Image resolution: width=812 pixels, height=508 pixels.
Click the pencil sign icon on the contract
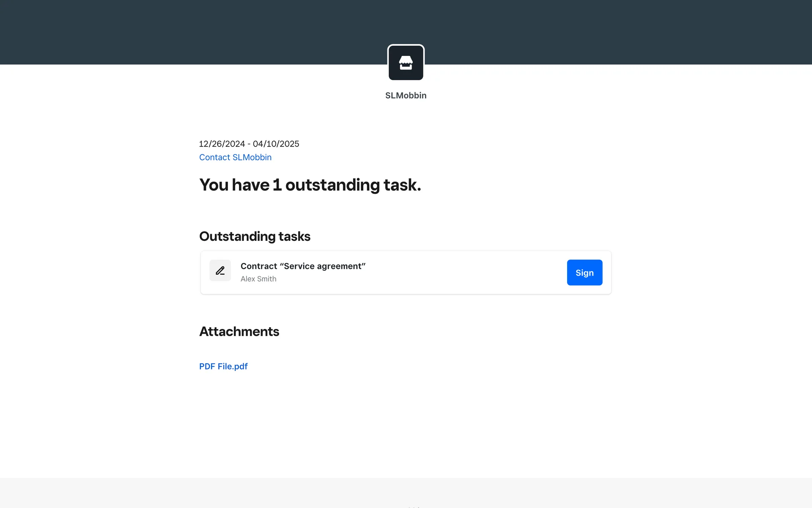pos(220,271)
